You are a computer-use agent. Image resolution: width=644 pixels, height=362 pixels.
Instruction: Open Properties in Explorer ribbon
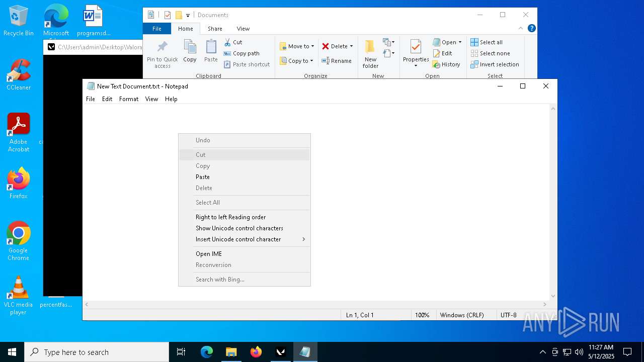coord(416,53)
